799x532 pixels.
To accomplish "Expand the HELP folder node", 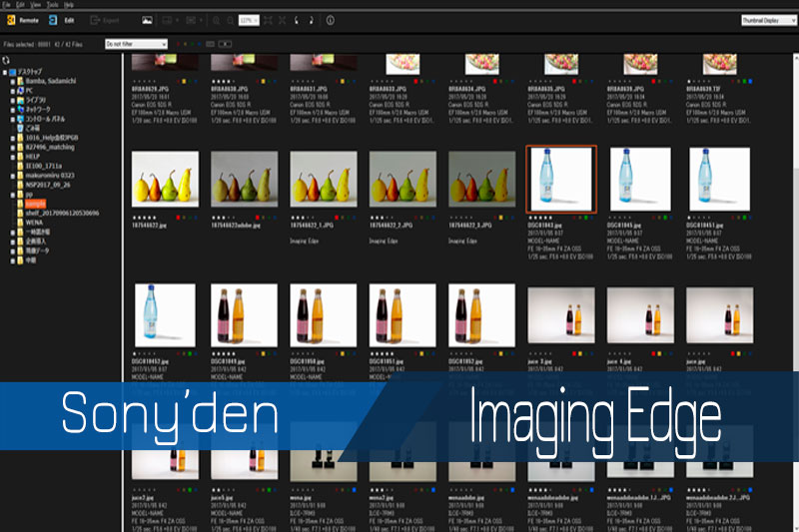I will click(x=13, y=157).
